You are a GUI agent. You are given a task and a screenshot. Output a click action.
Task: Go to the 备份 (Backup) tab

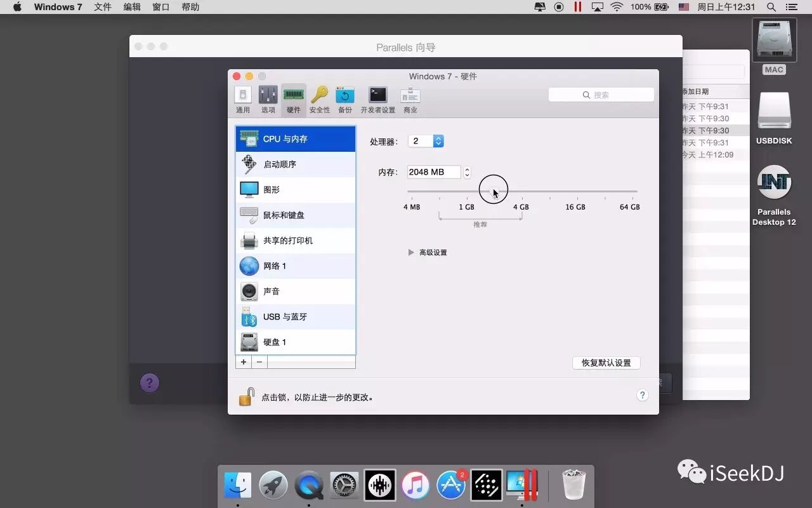coord(345,100)
